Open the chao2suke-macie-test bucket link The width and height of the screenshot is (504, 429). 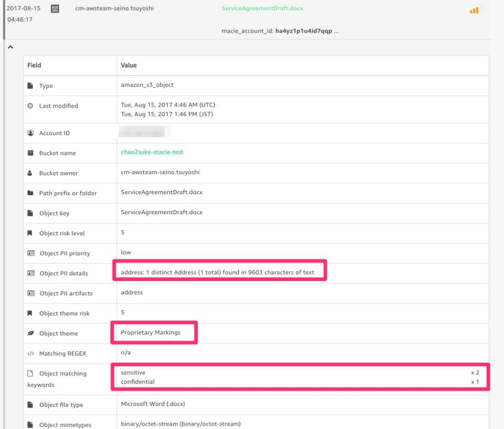click(152, 152)
